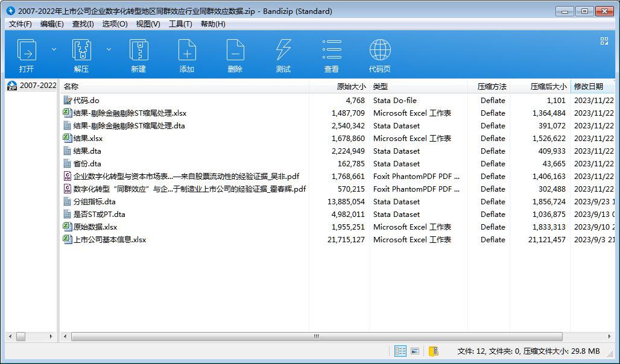Select the file 是否ST或PT.dta
Screen dimensions: 620x364
pos(100,214)
